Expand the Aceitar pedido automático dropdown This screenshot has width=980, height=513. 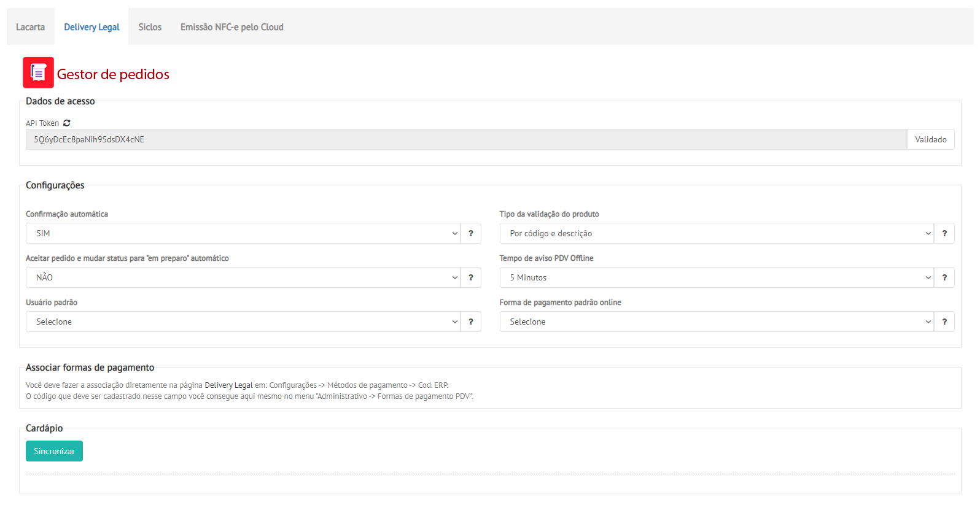tap(243, 277)
